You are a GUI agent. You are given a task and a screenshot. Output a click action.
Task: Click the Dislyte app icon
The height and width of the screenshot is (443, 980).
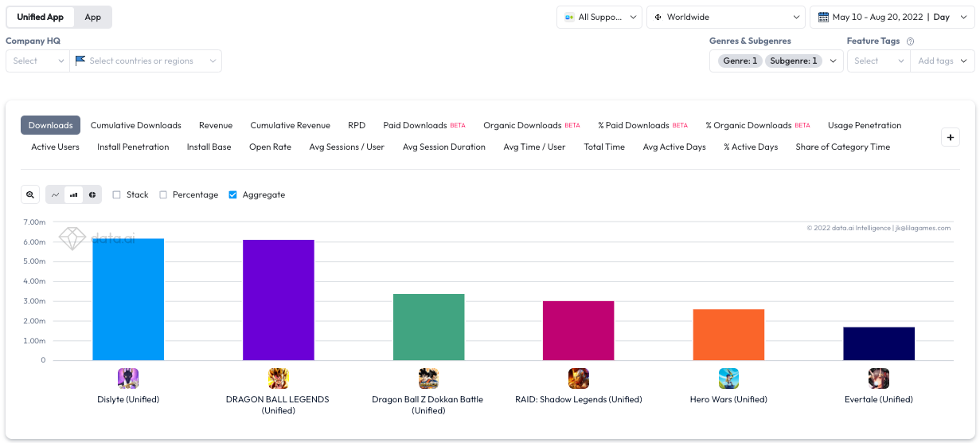point(128,378)
